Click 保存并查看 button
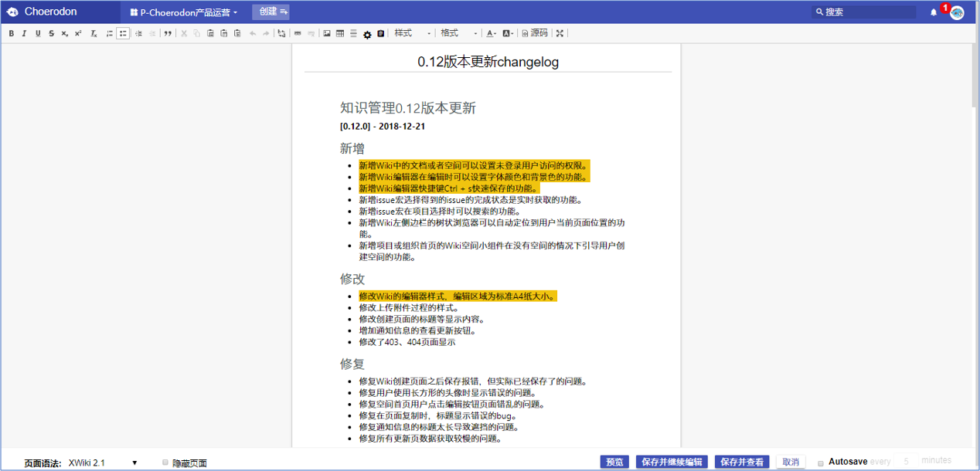This screenshot has height=471, width=980. click(742, 462)
